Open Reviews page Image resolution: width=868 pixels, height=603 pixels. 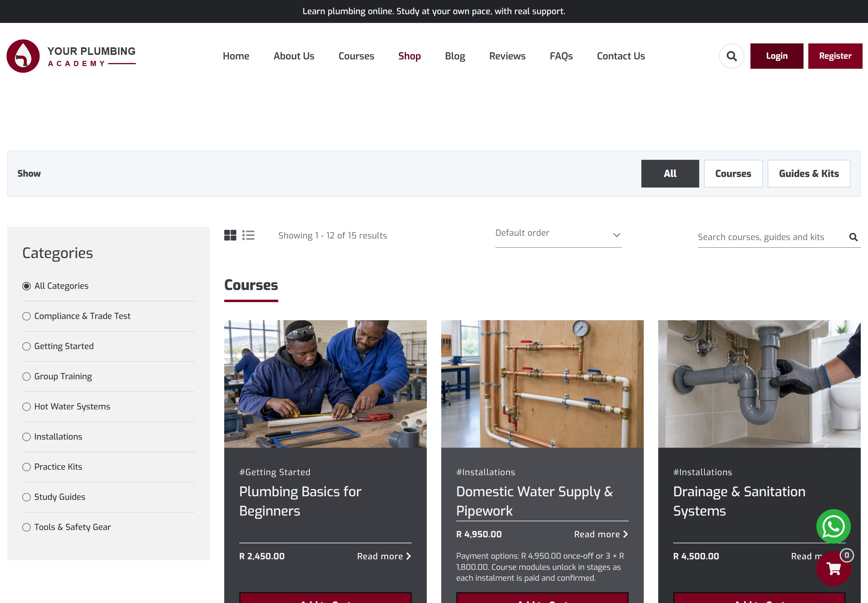(x=507, y=56)
